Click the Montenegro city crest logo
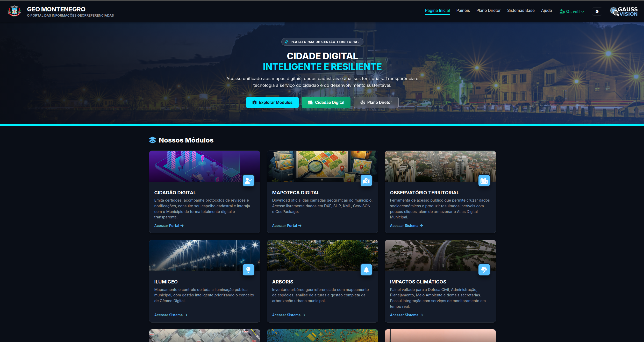Screen dimensions: 644x342 pos(14,11)
